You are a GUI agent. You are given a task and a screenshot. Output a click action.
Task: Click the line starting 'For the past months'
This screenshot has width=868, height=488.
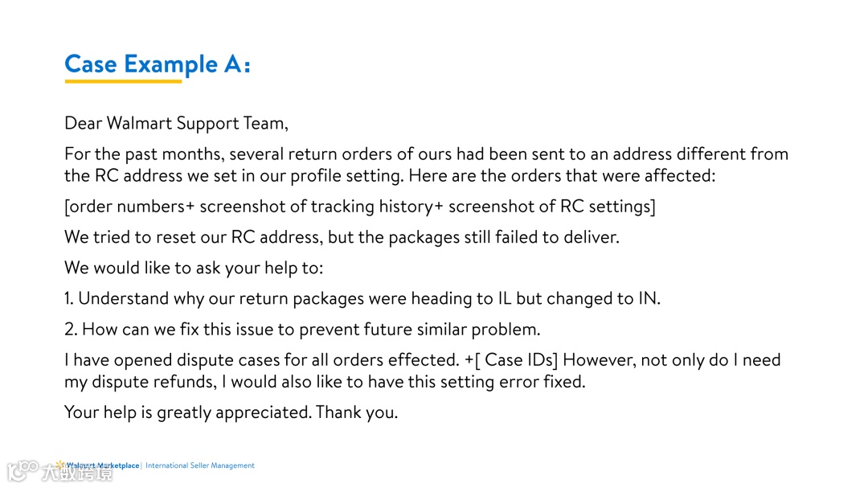[x=426, y=154]
